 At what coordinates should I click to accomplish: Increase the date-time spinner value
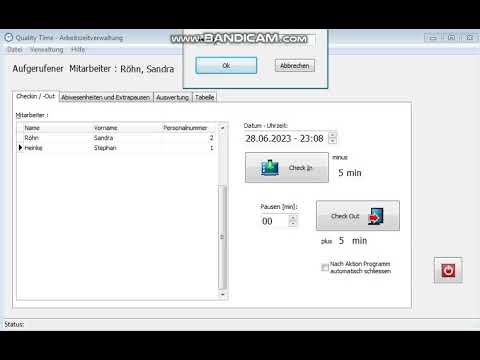pos(332,135)
